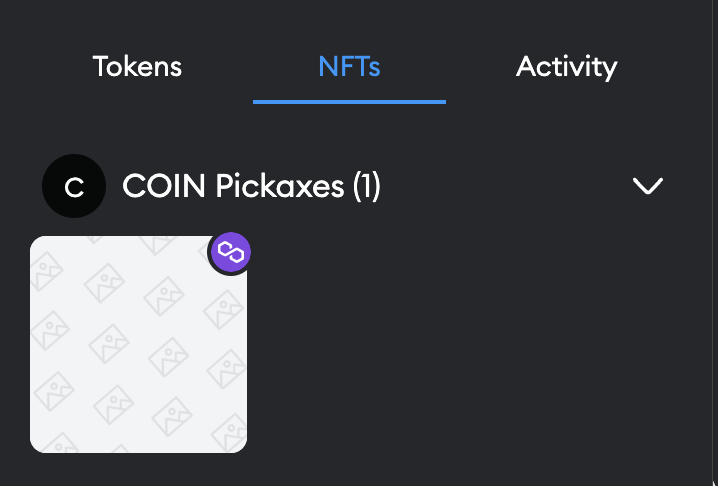
Task: Collapse the COIN Pickaxes collection with the chevron
Action: [x=648, y=186]
